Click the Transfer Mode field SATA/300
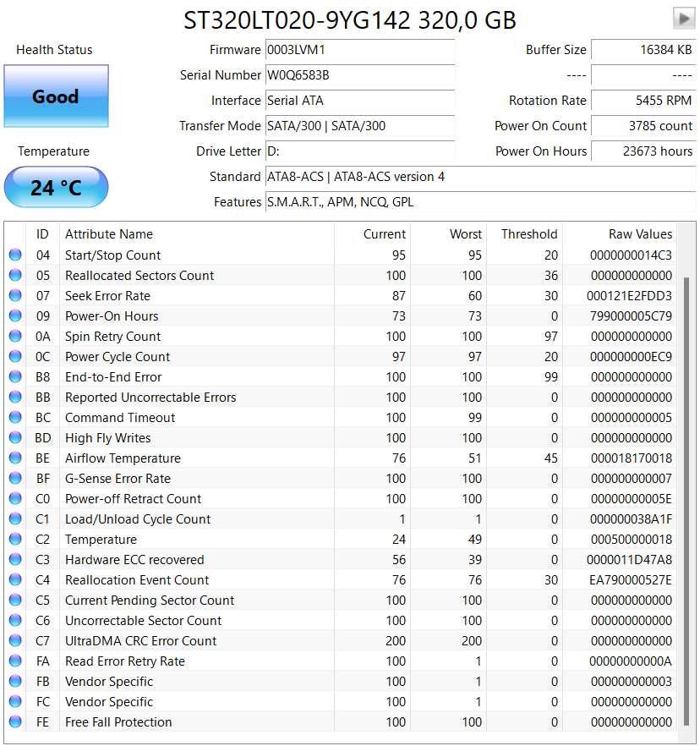 [360, 126]
